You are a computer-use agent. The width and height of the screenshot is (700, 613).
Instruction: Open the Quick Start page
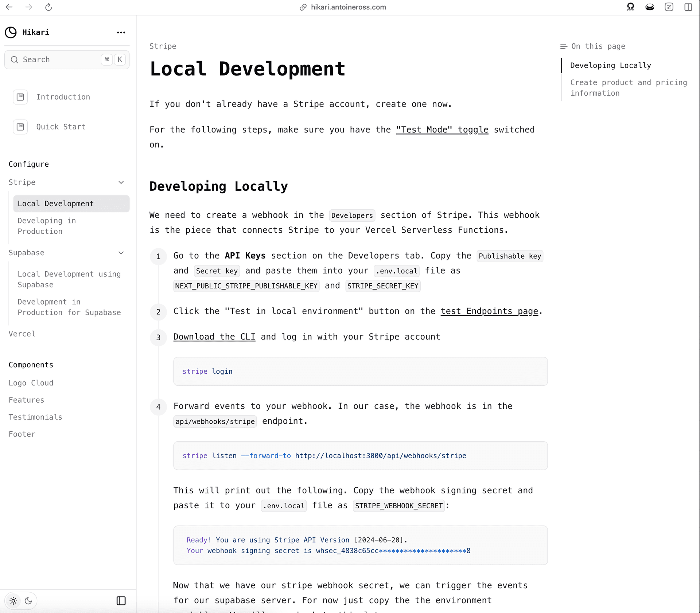(61, 127)
